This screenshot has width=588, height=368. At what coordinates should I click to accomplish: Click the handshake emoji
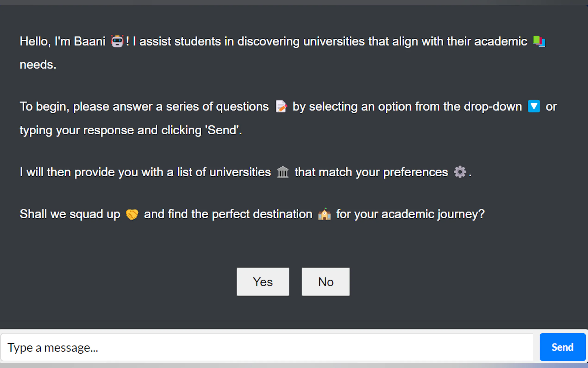[x=132, y=214]
